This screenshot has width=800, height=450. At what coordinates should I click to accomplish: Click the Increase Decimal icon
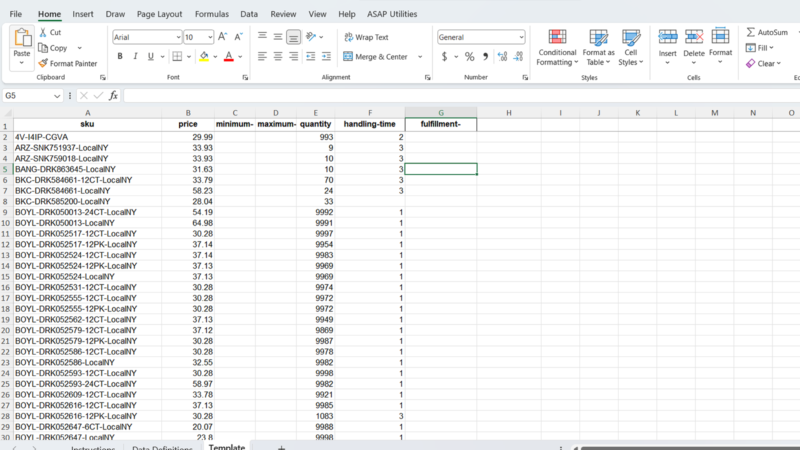tap(501, 57)
